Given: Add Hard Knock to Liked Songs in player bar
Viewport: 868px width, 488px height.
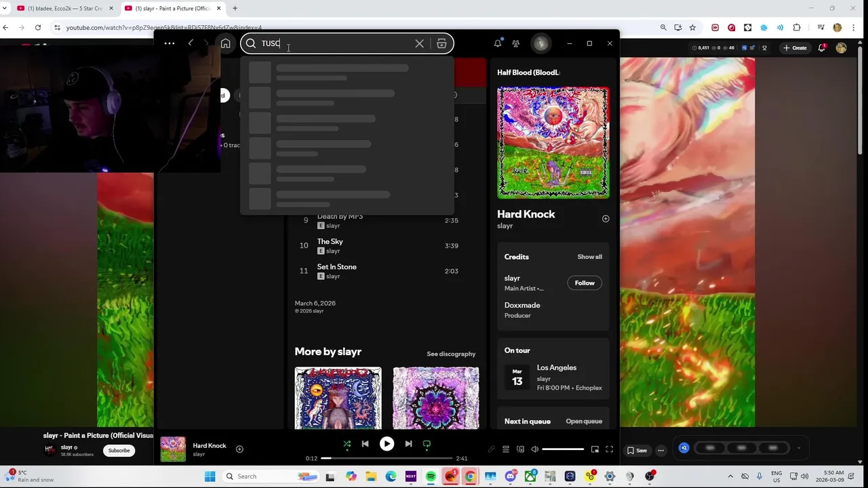Looking at the screenshot, I should 239,449.
